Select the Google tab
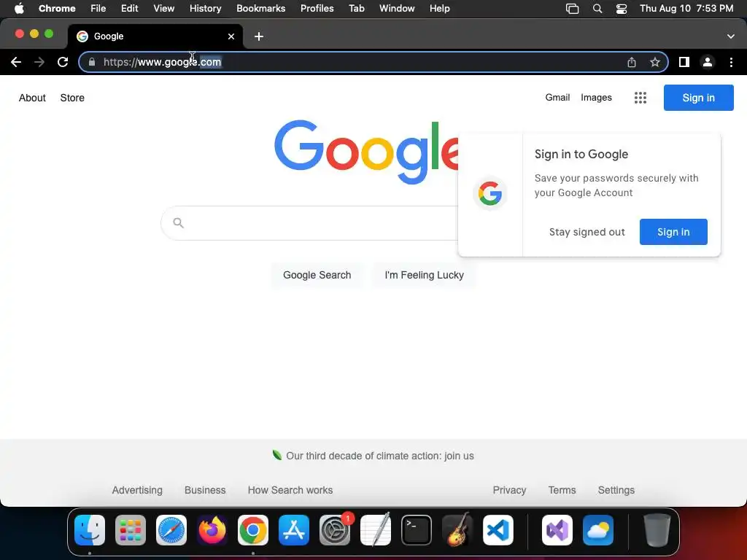Viewport: 747px width, 560px height. [x=155, y=36]
